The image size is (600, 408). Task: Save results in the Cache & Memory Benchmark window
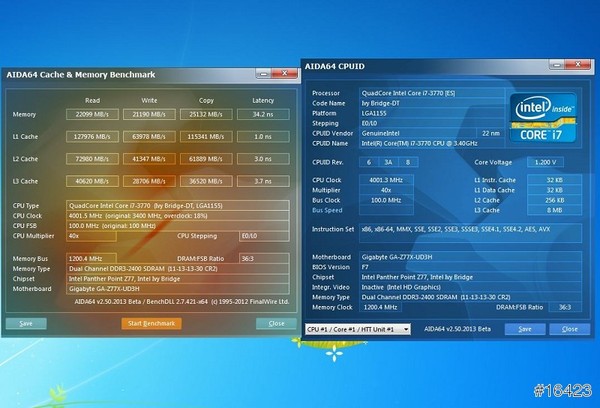pyautogui.click(x=25, y=323)
